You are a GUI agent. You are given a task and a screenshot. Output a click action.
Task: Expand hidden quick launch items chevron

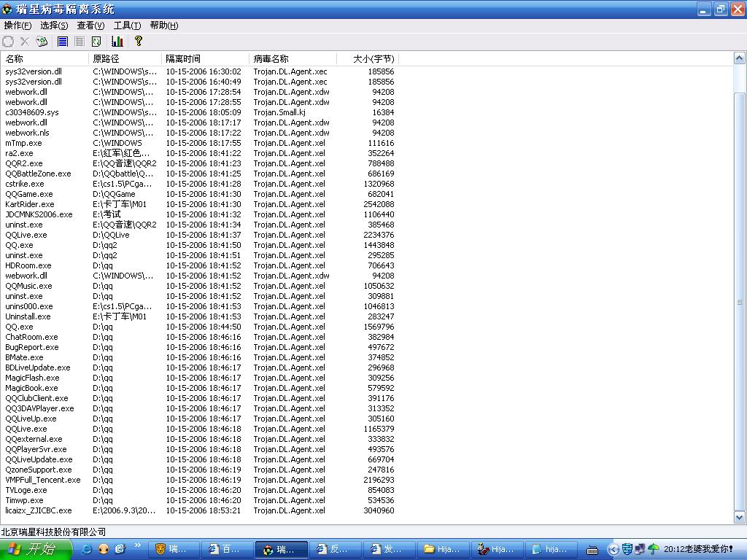click(x=138, y=545)
